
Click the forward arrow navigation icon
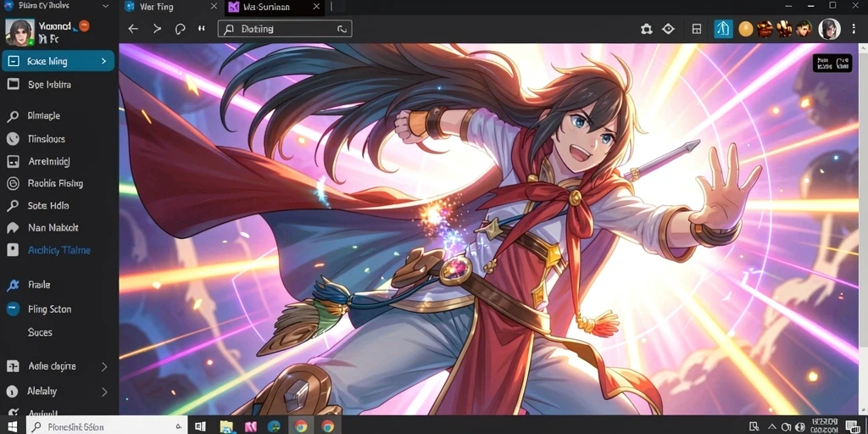[x=157, y=29]
